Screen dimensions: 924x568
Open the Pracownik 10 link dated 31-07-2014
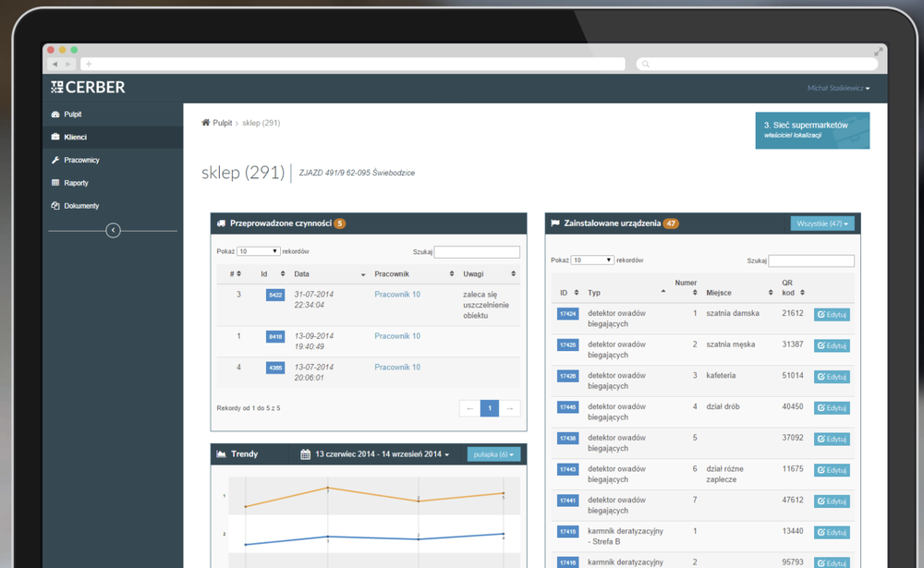[397, 294]
